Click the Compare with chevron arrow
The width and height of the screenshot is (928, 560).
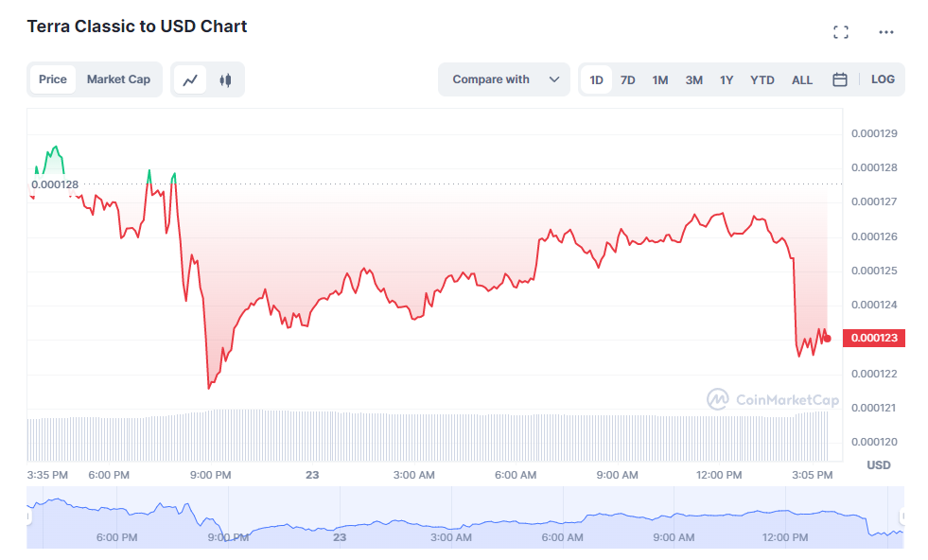[554, 80]
